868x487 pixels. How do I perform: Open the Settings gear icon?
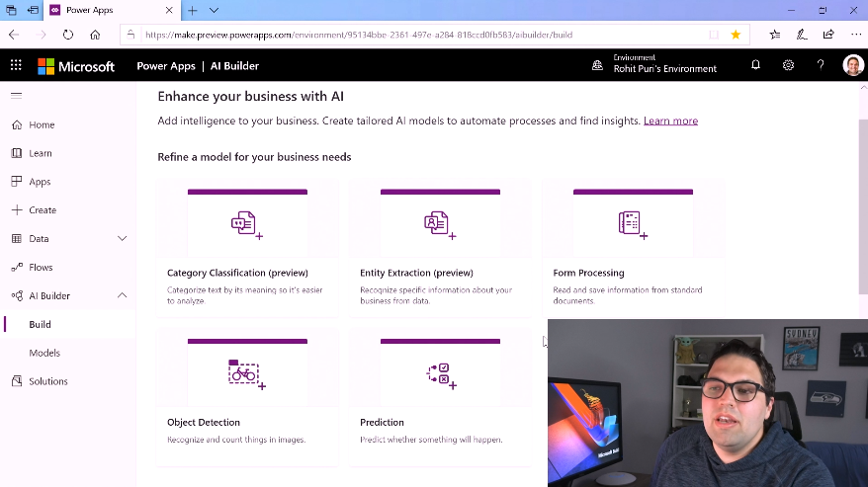[788, 65]
